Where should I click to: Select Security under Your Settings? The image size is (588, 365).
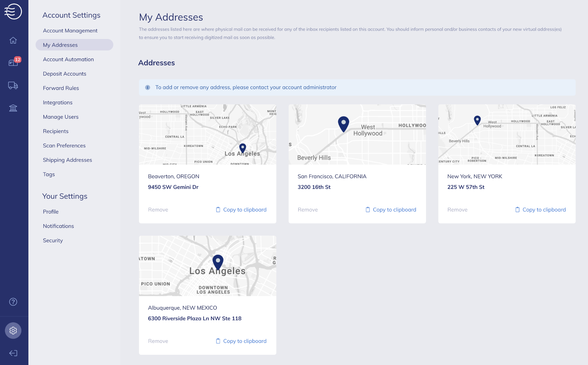click(x=53, y=240)
